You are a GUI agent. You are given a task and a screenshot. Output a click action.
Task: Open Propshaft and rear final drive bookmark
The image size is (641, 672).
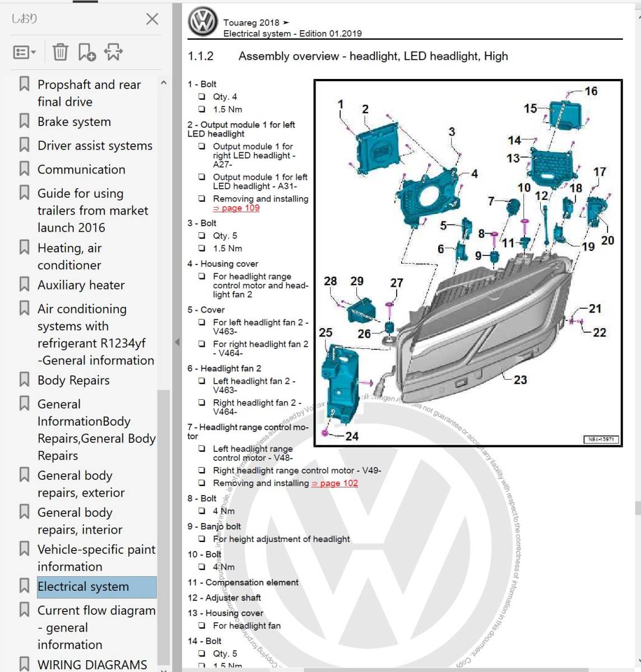(x=89, y=93)
